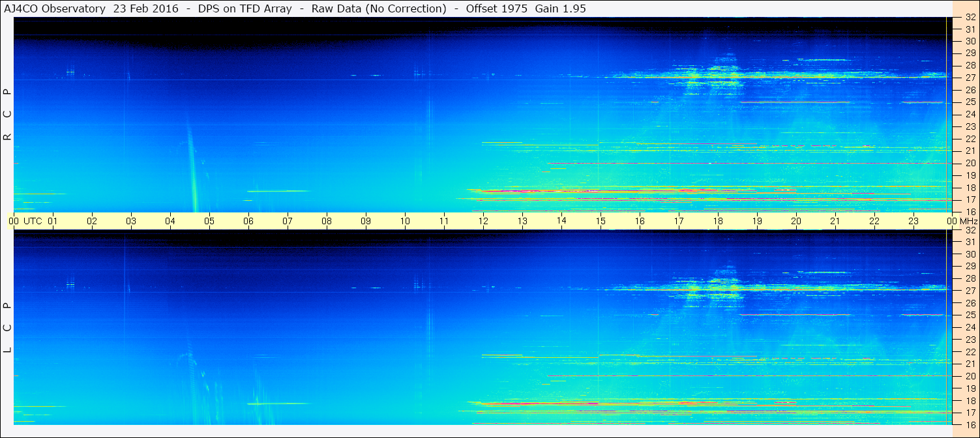Select hour 04 on the time axis
Image resolution: width=980 pixels, height=438 pixels.
pos(170,221)
